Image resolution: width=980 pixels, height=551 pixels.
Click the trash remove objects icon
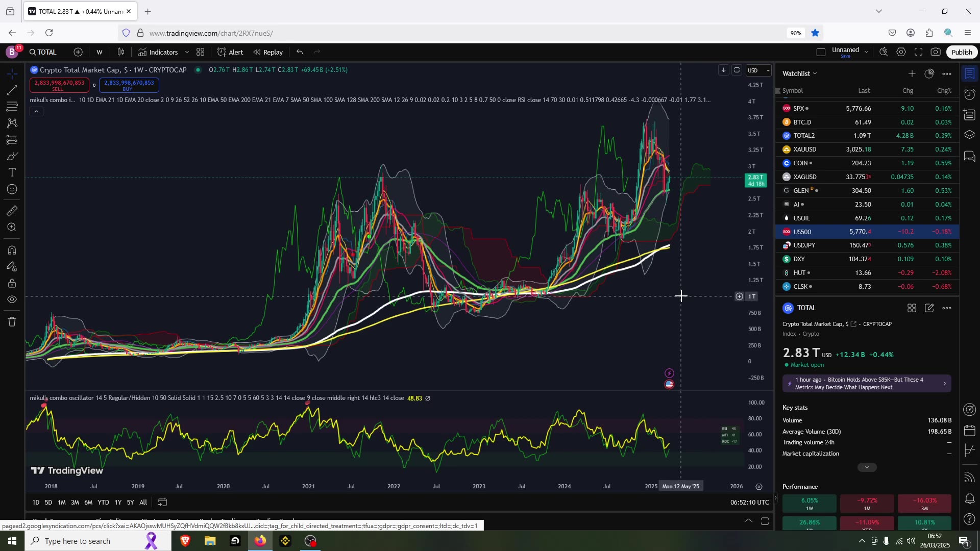[12, 322]
